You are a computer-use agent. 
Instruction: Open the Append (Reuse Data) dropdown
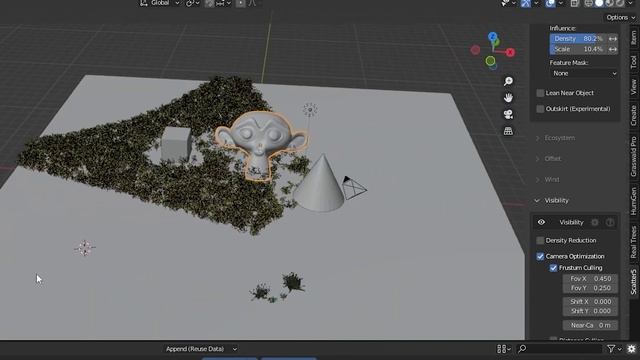[x=201, y=349]
